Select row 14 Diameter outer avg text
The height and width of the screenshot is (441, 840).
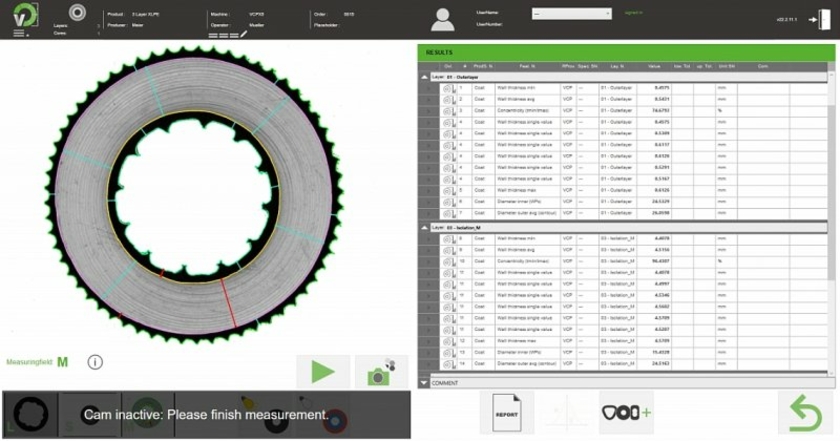click(527, 364)
